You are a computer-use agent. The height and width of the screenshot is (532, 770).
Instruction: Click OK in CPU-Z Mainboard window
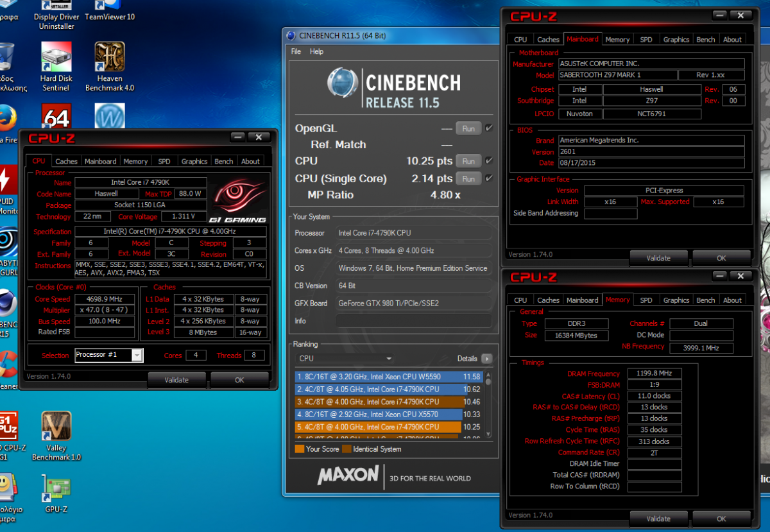[x=721, y=258]
